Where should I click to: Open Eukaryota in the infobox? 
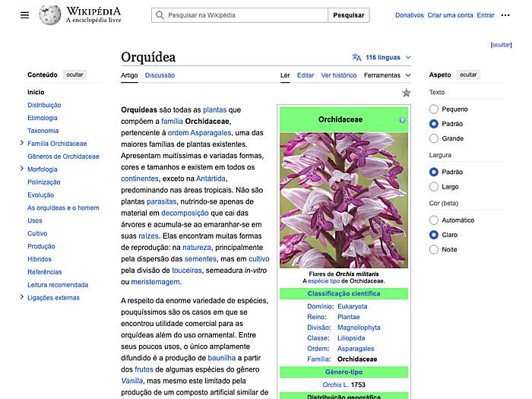(x=352, y=306)
